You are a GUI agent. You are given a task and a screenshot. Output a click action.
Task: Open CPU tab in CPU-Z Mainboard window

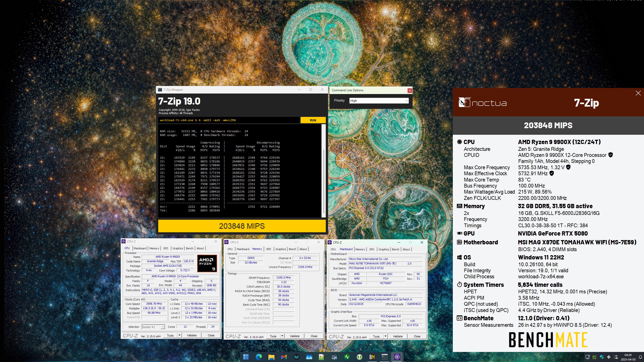[x=333, y=249]
